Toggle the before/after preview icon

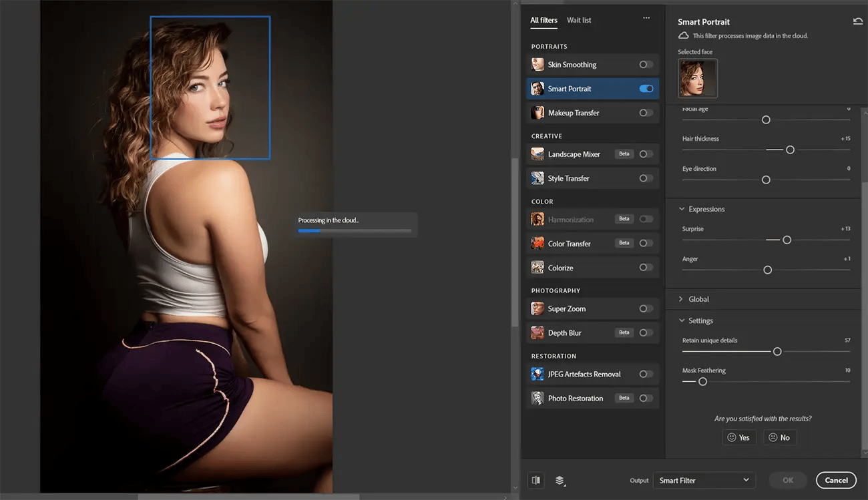[536, 480]
